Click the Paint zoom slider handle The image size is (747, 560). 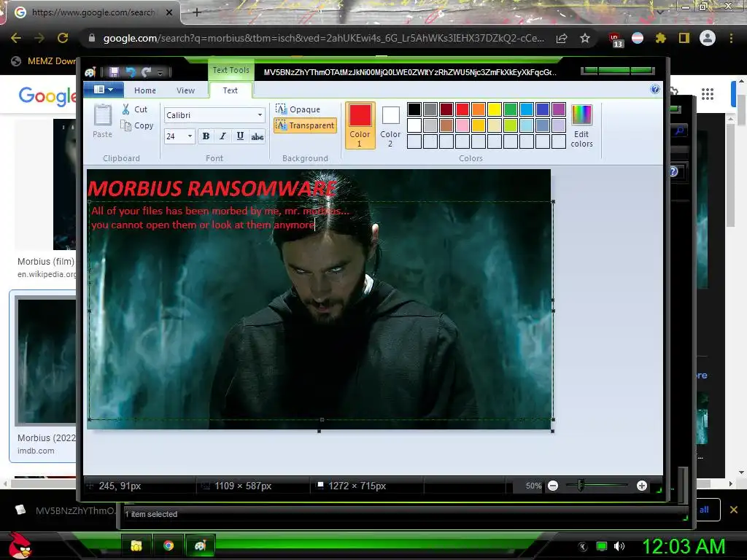click(x=580, y=486)
